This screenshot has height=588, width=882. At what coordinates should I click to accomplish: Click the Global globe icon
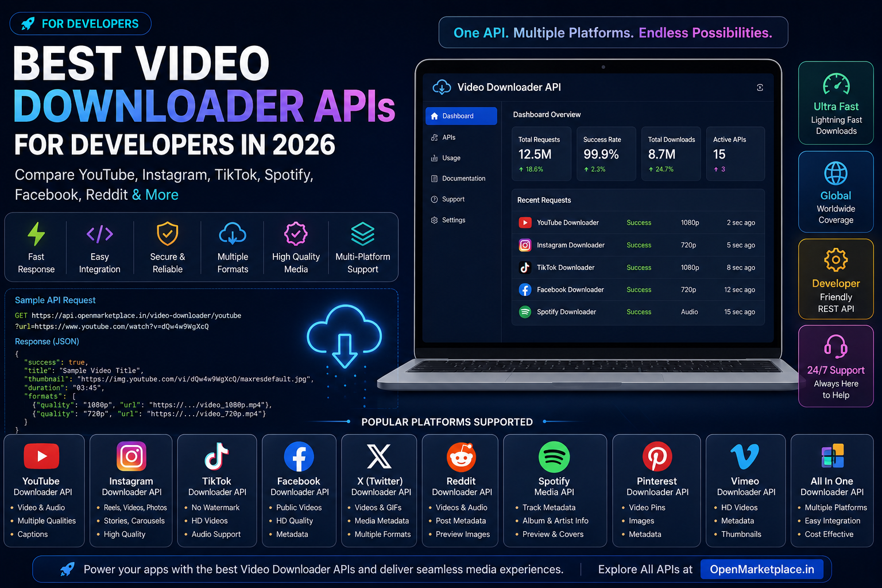pos(836,173)
